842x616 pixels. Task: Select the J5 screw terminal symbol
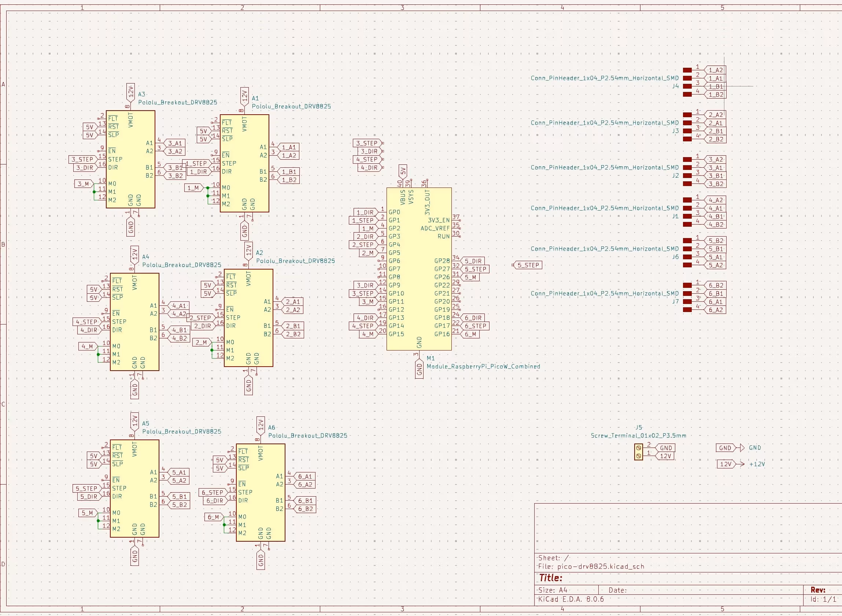coord(638,452)
